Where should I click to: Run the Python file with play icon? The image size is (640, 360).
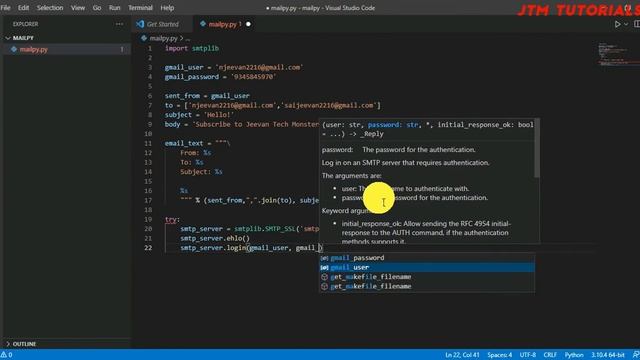click(618, 24)
